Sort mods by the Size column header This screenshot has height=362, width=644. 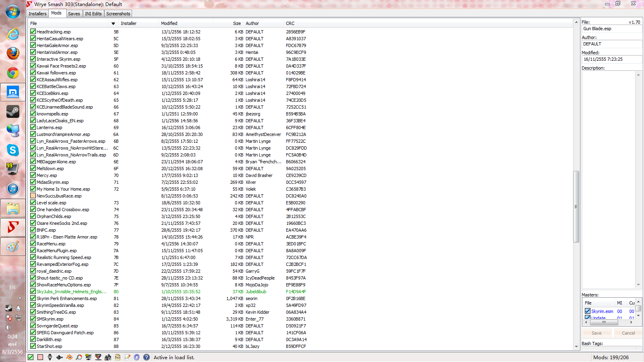point(228,23)
